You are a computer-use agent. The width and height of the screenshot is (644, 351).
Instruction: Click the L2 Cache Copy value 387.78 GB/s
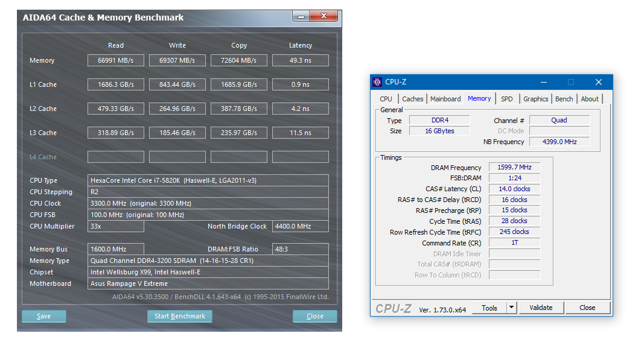pos(239,109)
